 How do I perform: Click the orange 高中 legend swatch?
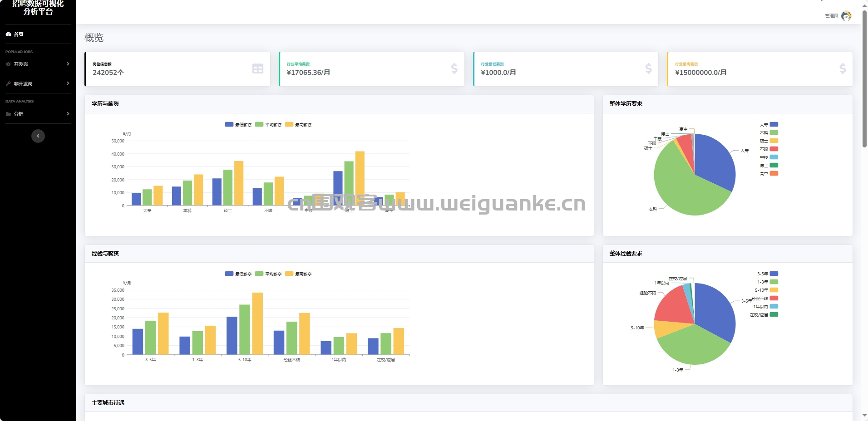click(x=774, y=173)
